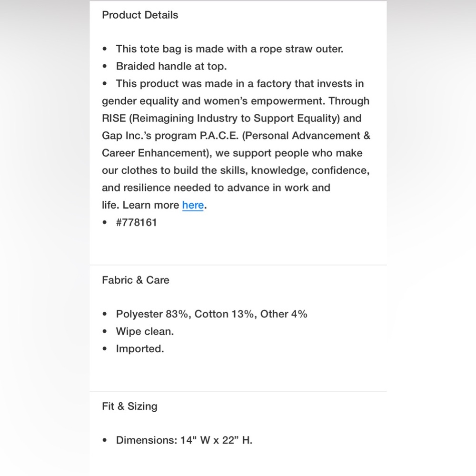Image resolution: width=476 pixels, height=476 pixels.
Task: Click the 'gender equality and women's empowerment' line
Action: [x=236, y=101]
